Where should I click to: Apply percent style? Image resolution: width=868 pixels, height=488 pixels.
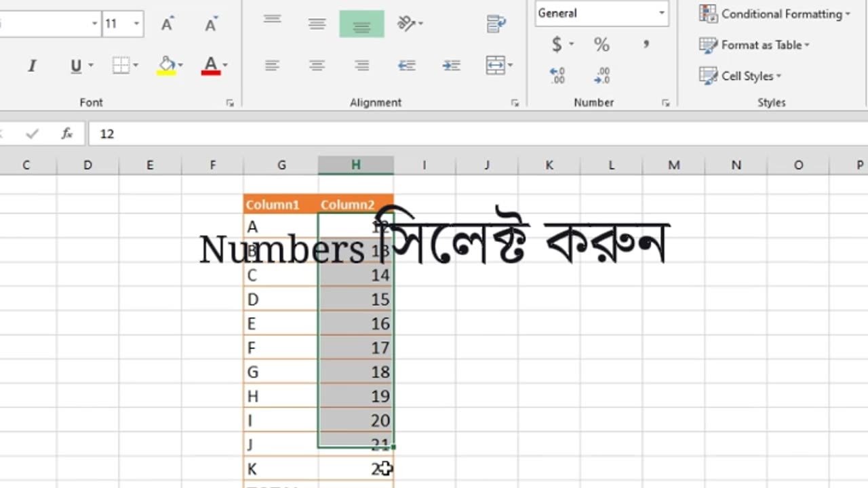[x=601, y=45]
